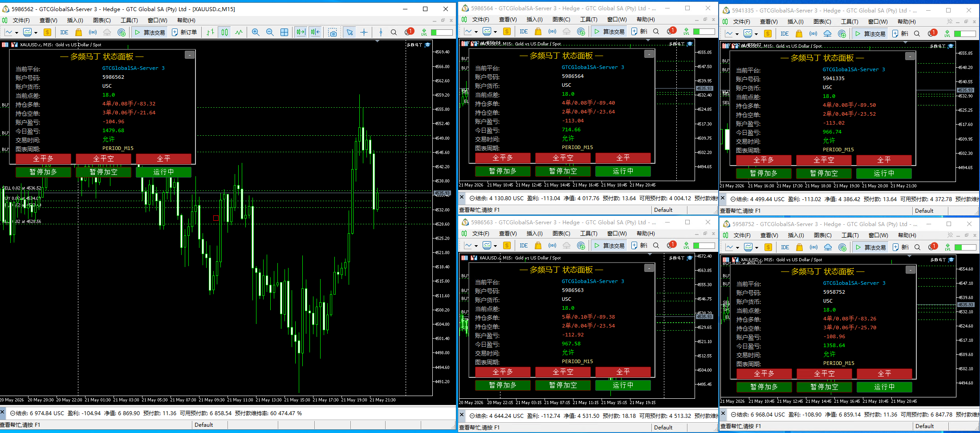Select the arrow cursor tool
Image resolution: width=980 pixels, height=433 pixels.
[350, 32]
